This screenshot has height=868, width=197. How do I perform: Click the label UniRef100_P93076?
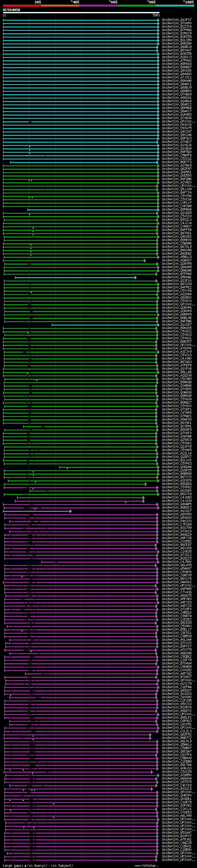click(x=177, y=125)
